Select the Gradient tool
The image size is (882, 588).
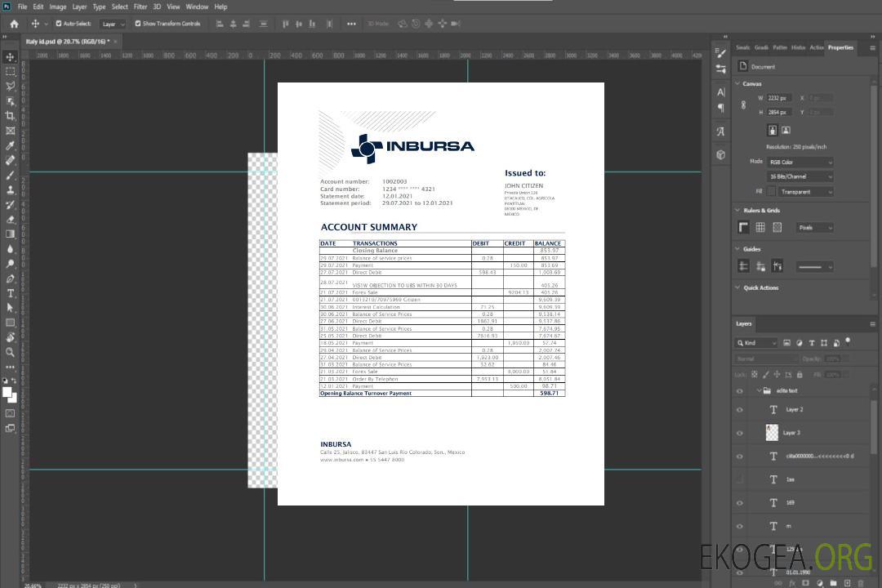pyautogui.click(x=10, y=234)
